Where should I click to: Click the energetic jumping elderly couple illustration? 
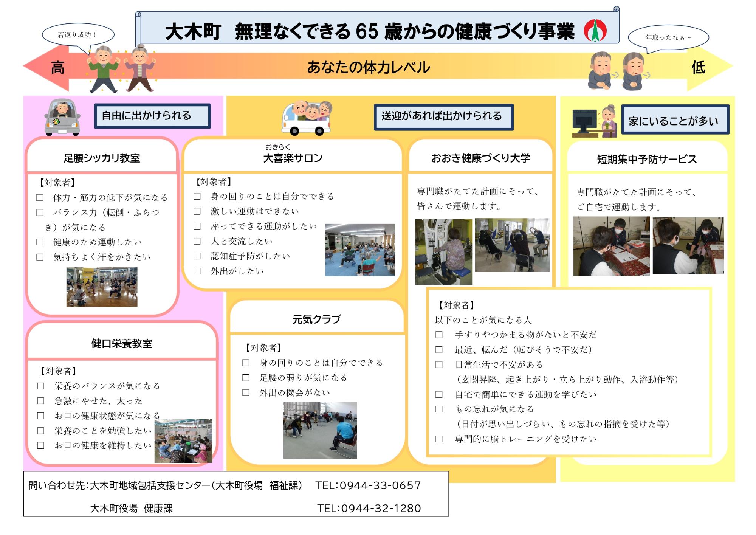point(122,69)
